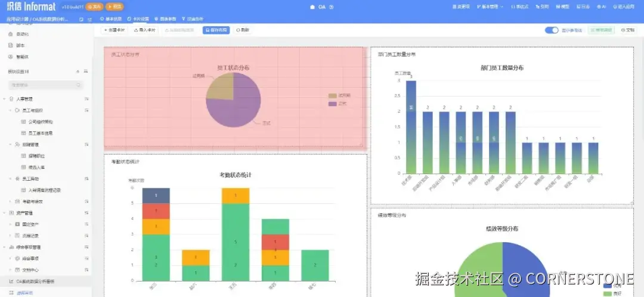Click the Informat logo
The width and height of the screenshot is (644, 297).
(31, 7)
